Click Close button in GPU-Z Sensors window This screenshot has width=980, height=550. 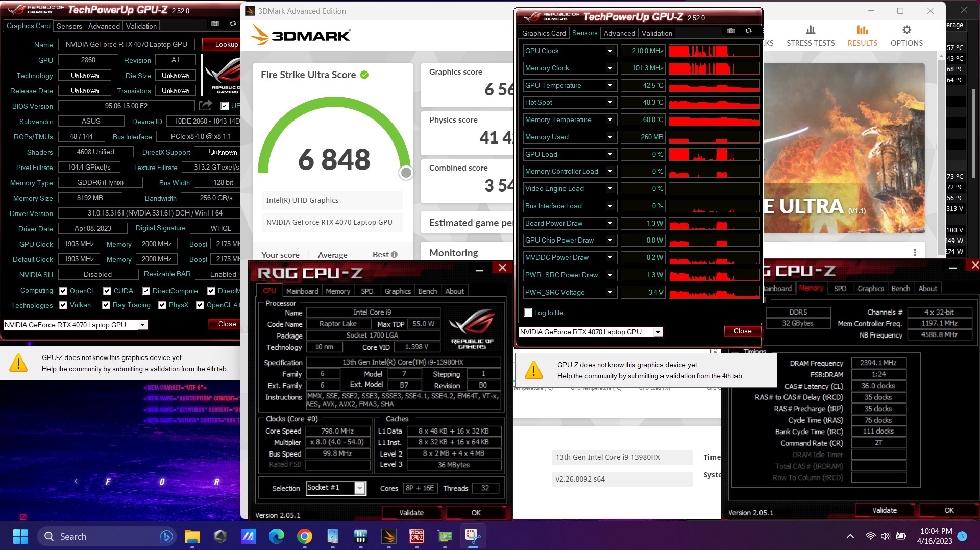(742, 331)
